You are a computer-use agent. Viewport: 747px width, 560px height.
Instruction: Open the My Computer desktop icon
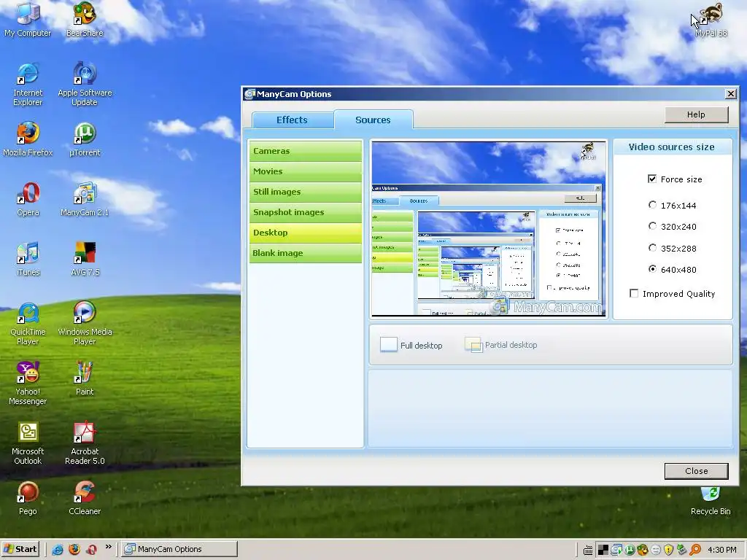28,19
